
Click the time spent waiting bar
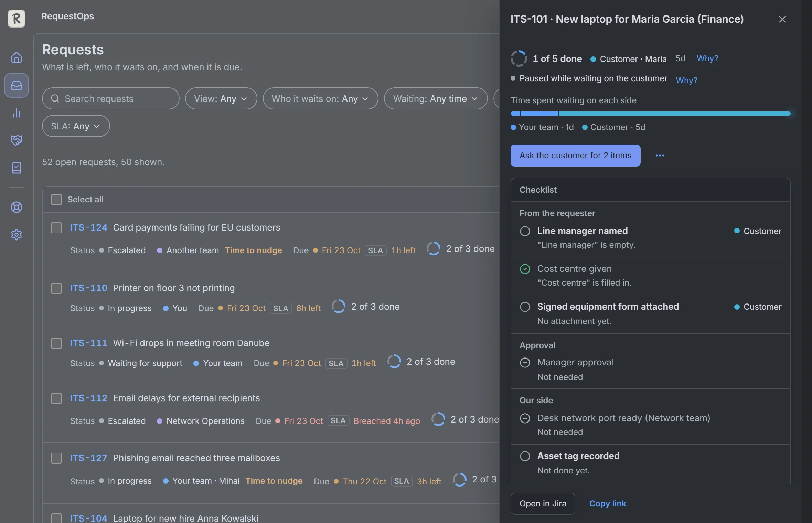650,114
